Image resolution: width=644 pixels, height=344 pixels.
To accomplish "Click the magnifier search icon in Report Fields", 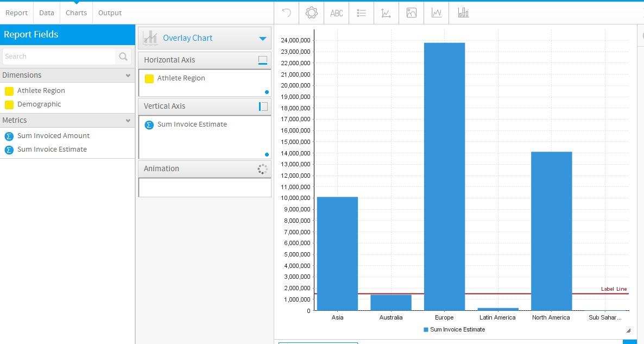I will 123,57.
